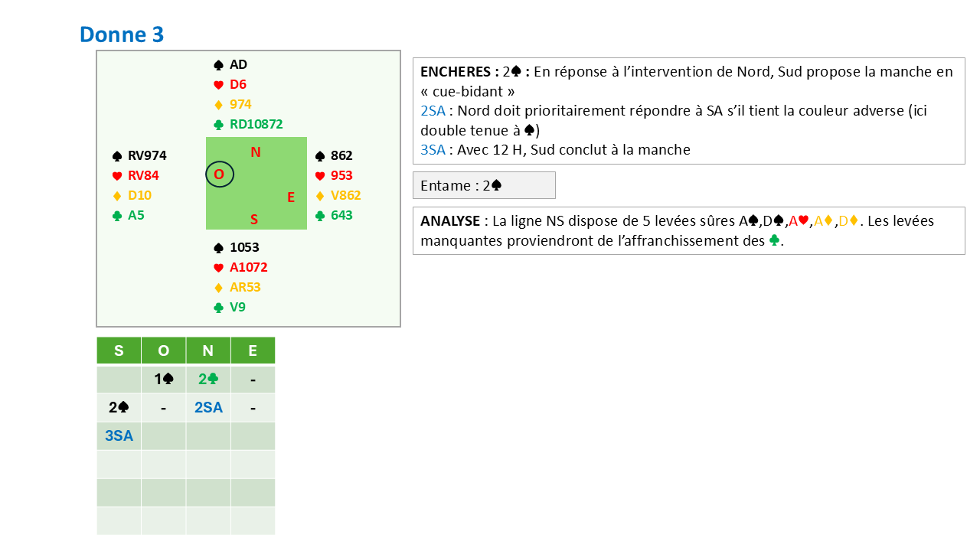Click the diamond icon beside V862
The width and height of the screenshot is (980, 551).
pos(320,196)
